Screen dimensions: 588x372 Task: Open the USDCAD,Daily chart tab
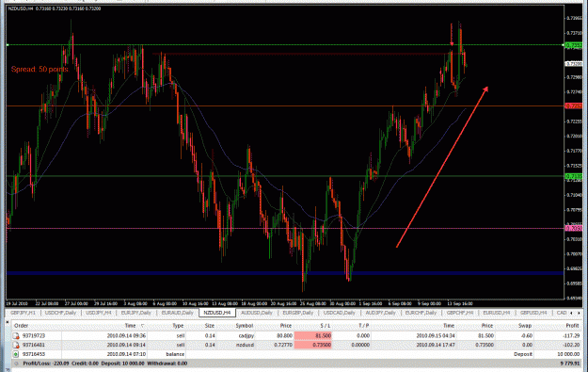coord(339,313)
